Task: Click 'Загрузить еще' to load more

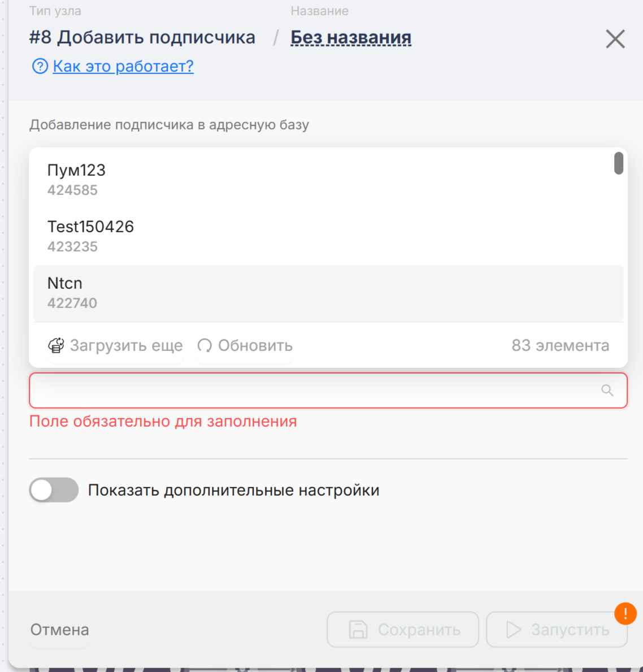Action: point(125,345)
